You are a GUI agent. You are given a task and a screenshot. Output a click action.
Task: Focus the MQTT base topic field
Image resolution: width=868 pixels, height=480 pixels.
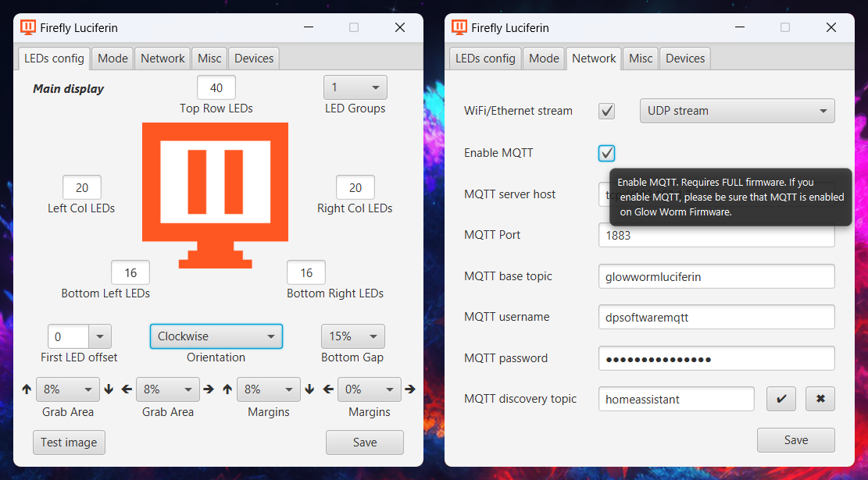point(716,276)
